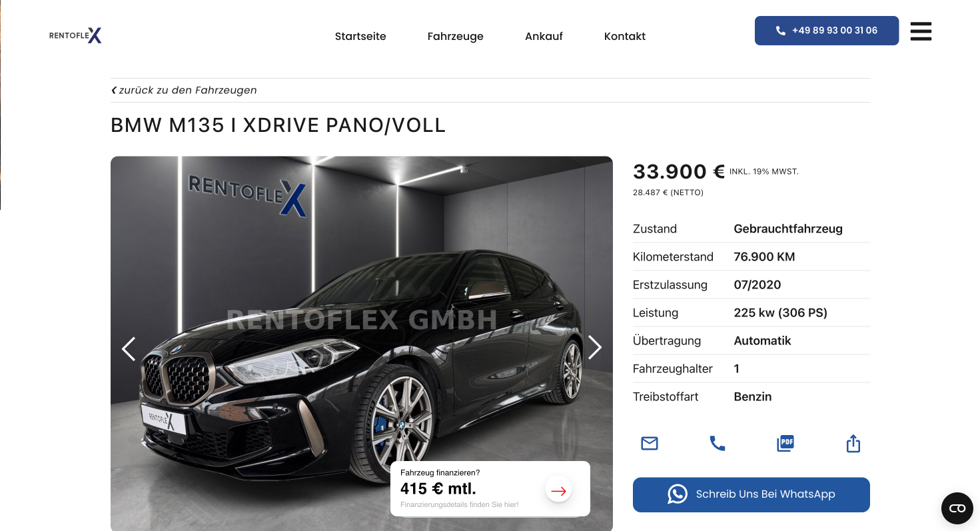Open the hamburger menu icon
Image resolution: width=980 pixels, height=531 pixels.
tap(921, 31)
